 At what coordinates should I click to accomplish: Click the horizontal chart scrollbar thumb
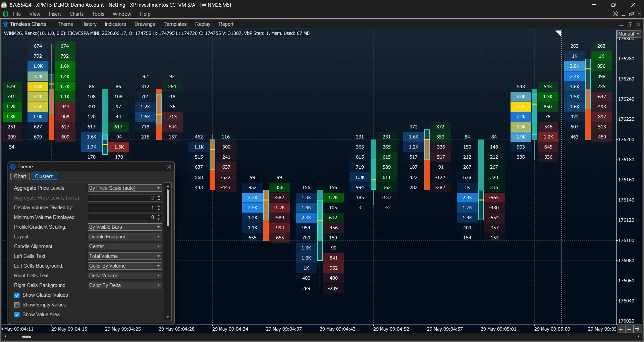pos(26,337)
